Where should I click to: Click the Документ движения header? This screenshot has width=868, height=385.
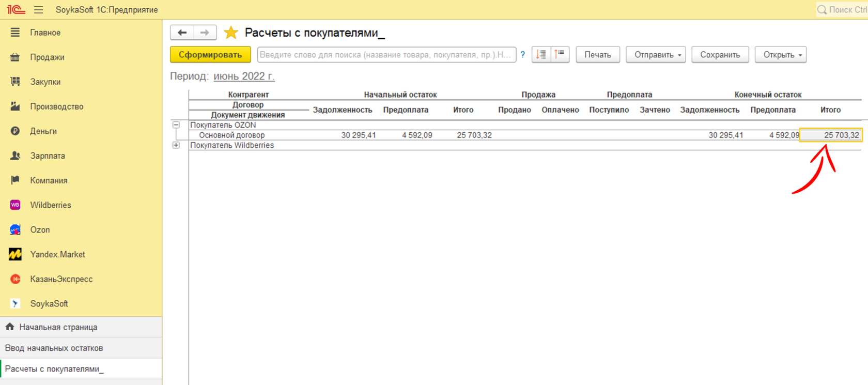[x=248, y=115]
